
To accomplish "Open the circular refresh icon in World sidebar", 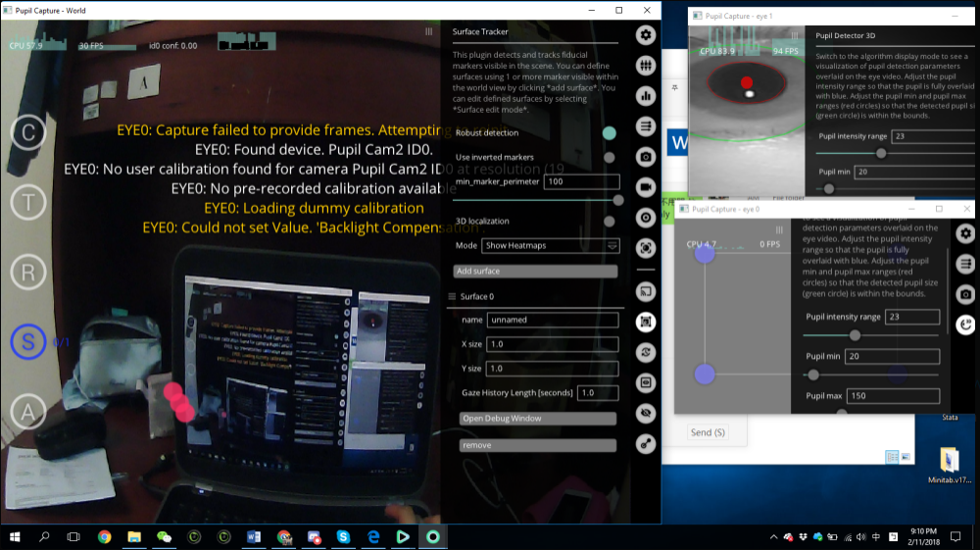I will (x=646, y=353).
